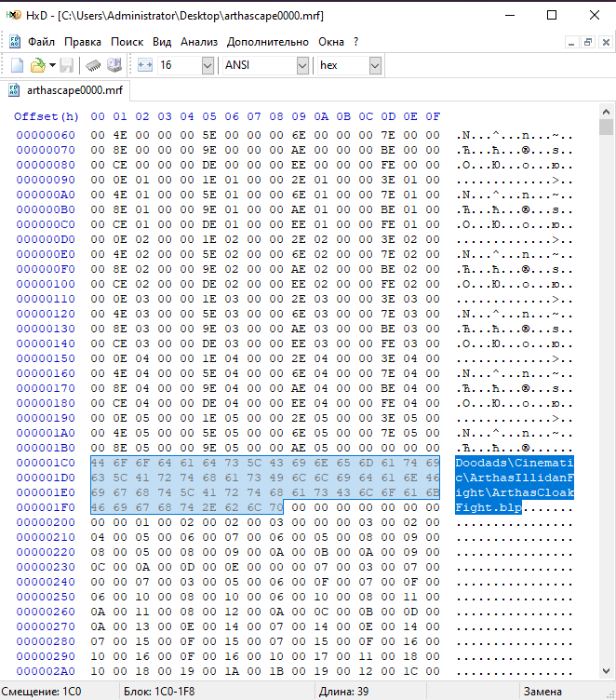Open the Окна menu
Screen dimensions: 616x700
point(331,42)
